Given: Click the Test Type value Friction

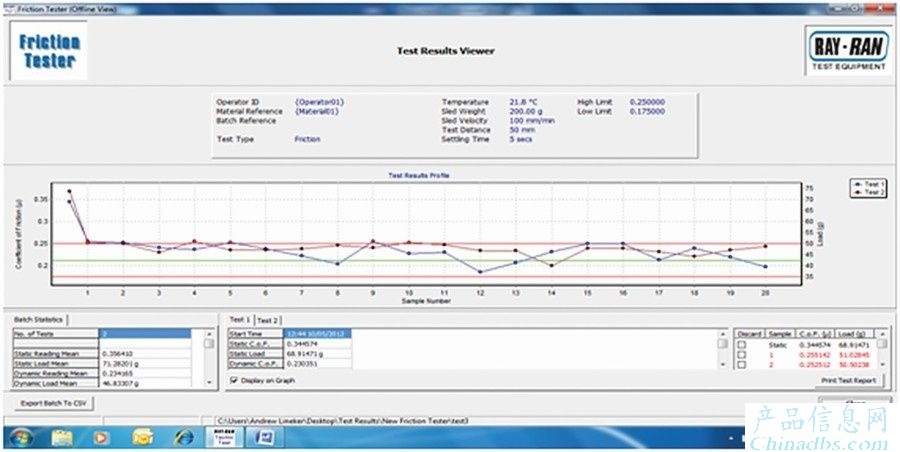Looking at the screenshot, I should pyautogui.click(x=308, y=139).
